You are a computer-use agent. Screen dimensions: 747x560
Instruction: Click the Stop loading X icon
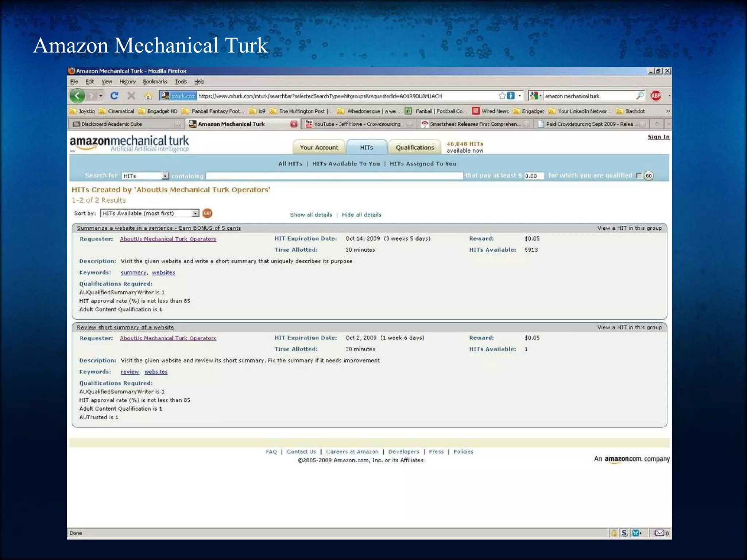click(x=131, y=96)
